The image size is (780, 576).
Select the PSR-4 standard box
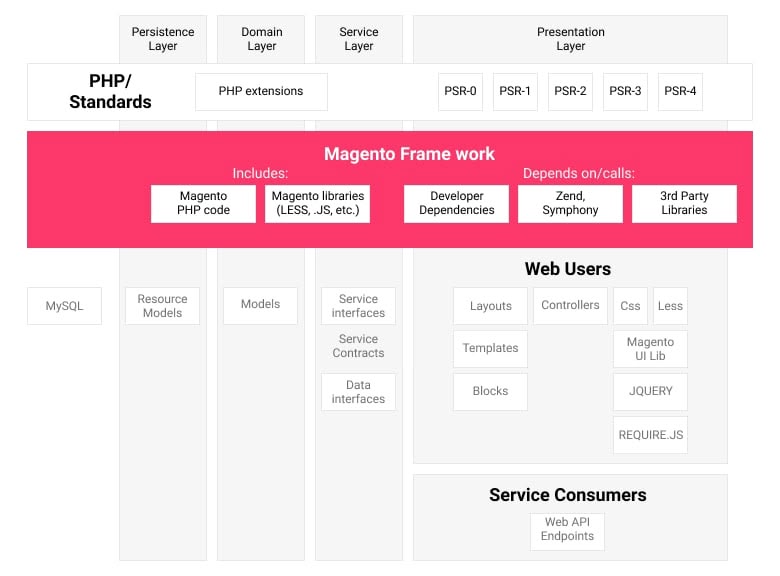680,92
